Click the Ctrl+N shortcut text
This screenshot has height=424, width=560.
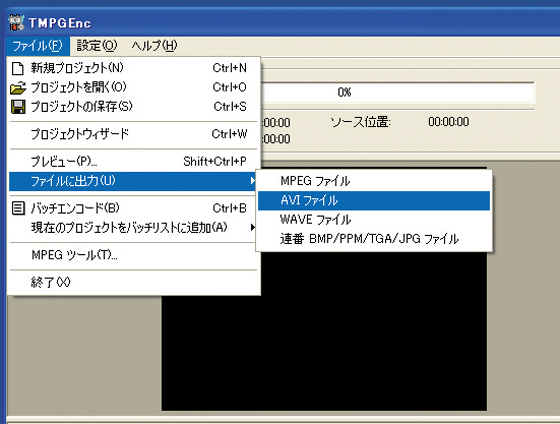(x=230, y=68)
